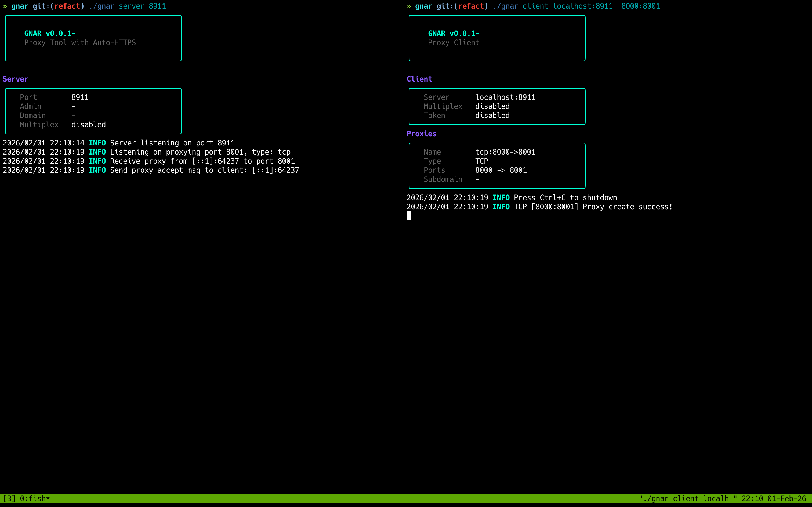Click the terminal cursor block in the right pane
The height and width of the screenshot is (507, 812).
tap(409, 216)
